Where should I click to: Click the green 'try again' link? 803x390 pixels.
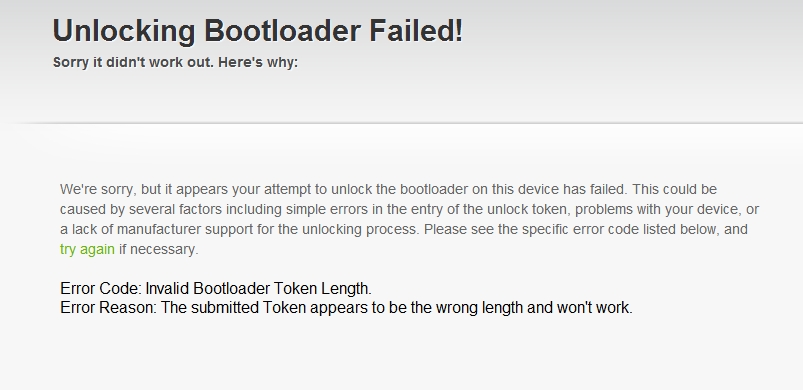click(x=87, y=250)
